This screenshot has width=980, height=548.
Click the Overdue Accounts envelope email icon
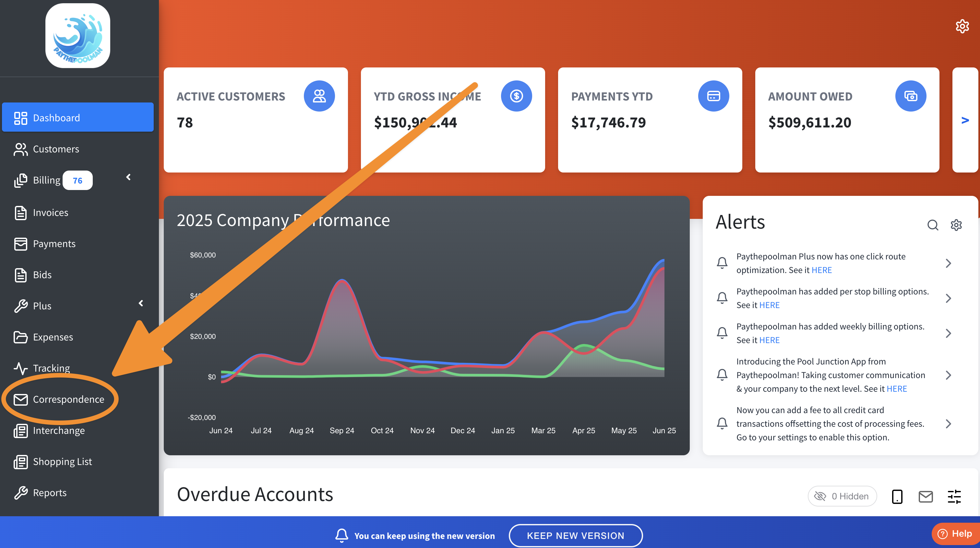click(x=925, y=496)
